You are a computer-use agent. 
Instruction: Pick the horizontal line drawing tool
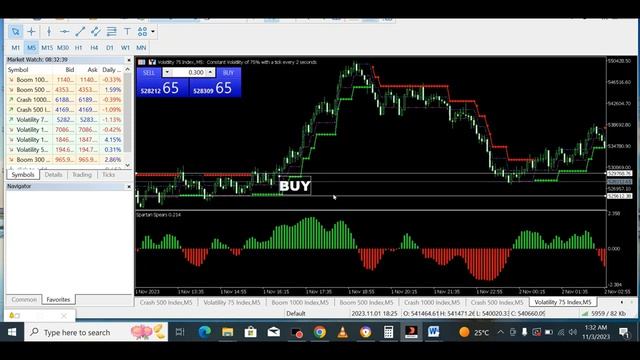[x=64, y=31]
